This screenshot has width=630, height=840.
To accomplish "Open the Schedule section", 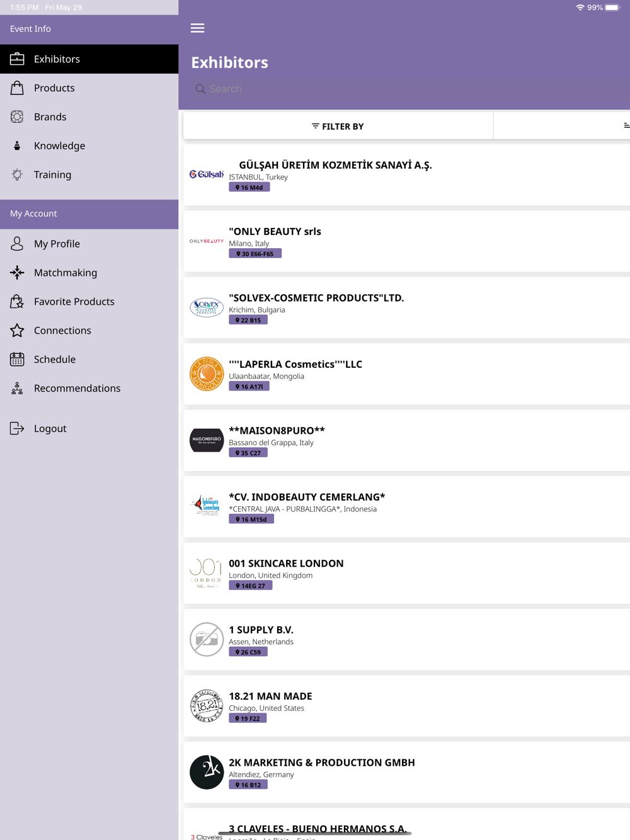I will pos(89,360).
